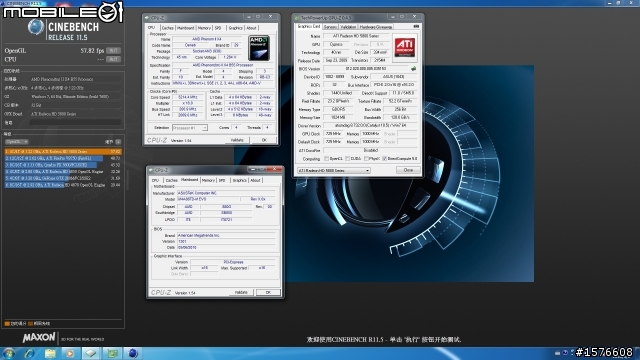Click the white diamond taskbar icon

[91, 353]
